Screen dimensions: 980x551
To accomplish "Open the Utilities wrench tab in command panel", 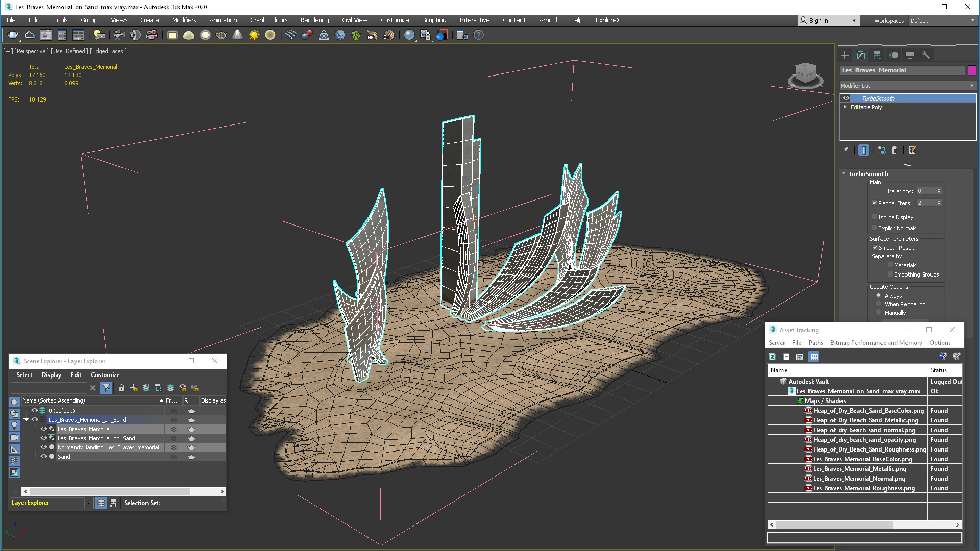I will pyautogui.click(x=926, y=55).
